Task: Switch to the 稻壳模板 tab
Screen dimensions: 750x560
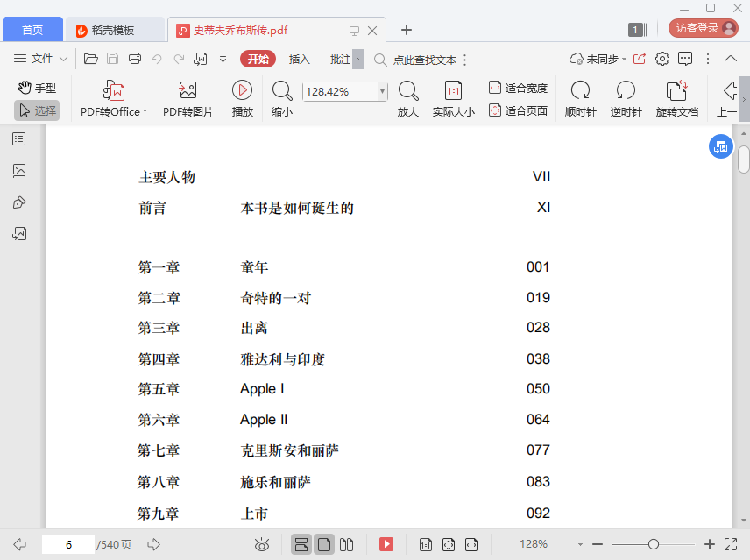Action: point(113,30)
